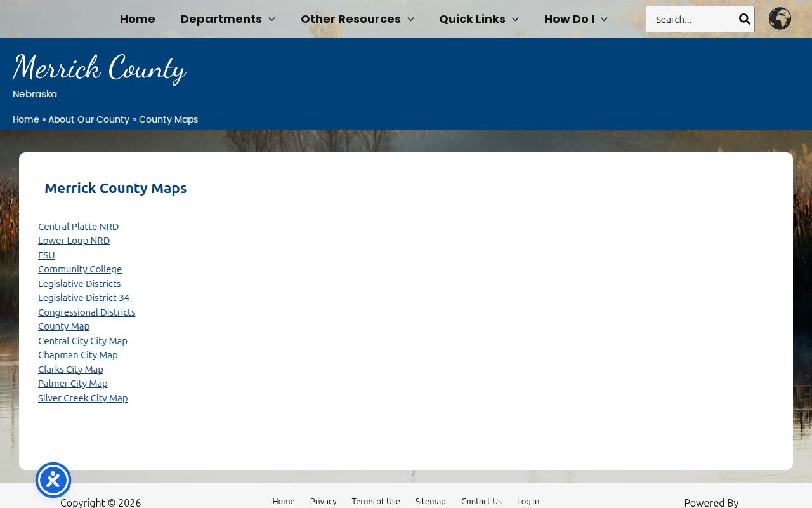Click the Merrick County site title
This screenshot has width=812, height=508.
(99, 68)
